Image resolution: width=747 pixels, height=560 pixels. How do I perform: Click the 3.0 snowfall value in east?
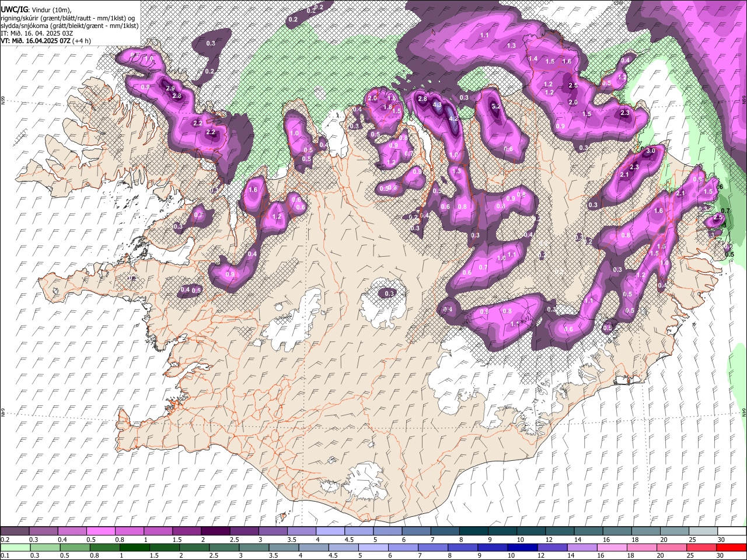click(651, 151)
